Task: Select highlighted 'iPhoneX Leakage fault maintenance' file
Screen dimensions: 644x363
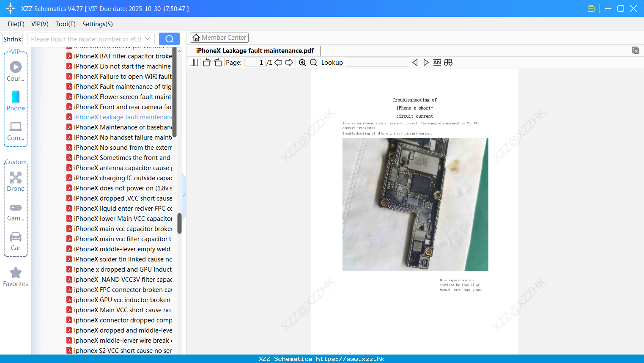Action: [x=119, y=117]
